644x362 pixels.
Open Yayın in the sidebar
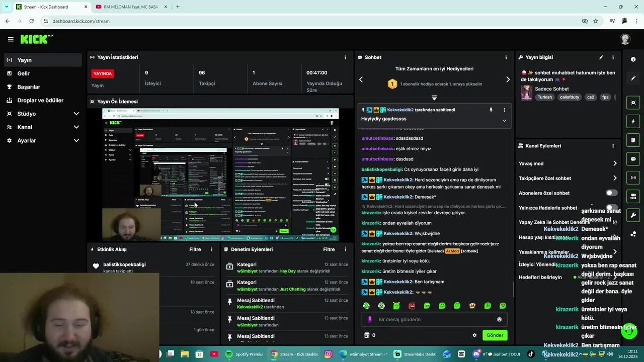[43, 60]
